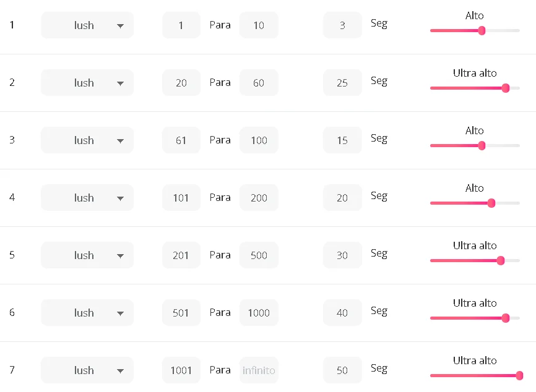Open the toy selector in row 3
Viewport: 536px width, 392px height.
tap(87, 140)
